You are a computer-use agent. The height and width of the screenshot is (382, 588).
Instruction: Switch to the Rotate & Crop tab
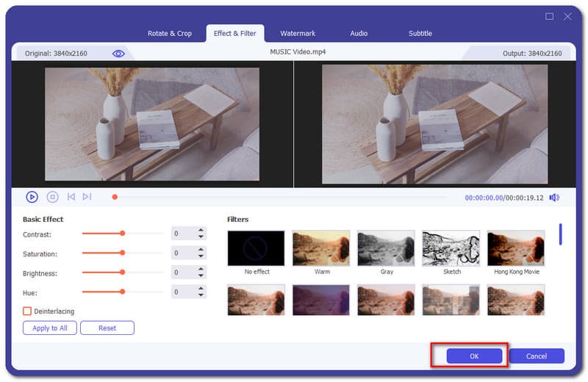[x=170, y=33]
